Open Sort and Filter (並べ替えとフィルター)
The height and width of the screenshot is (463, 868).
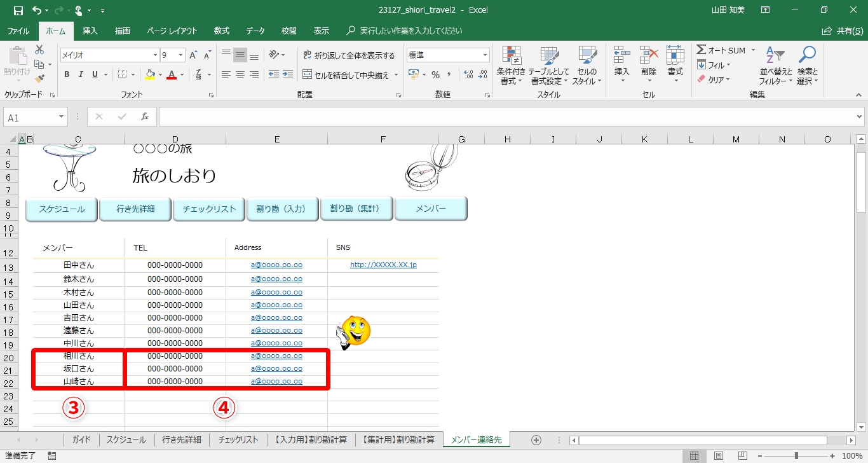pyautogui.click(x=775, y=66)
